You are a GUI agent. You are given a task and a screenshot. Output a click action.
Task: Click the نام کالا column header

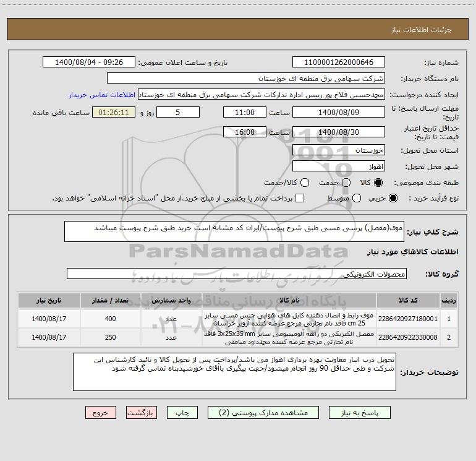pyautogui.click(x=289, y=300)
